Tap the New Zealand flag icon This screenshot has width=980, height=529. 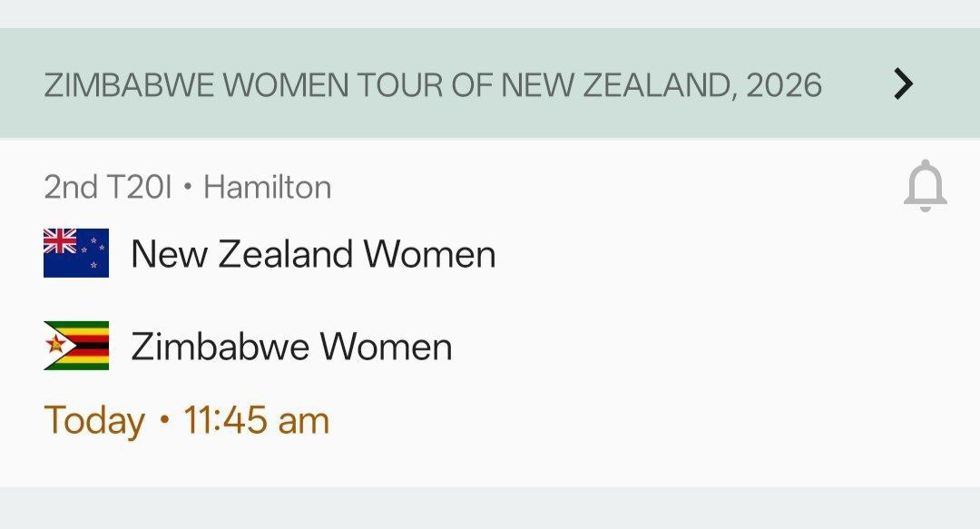(x=76, y=253)
